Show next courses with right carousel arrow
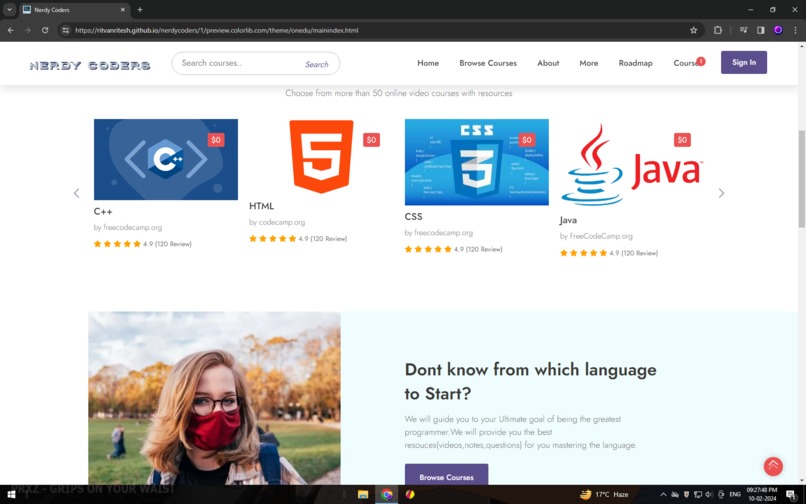Image resolution: width=806 pixels, height=504 pixels. point(721,193)
